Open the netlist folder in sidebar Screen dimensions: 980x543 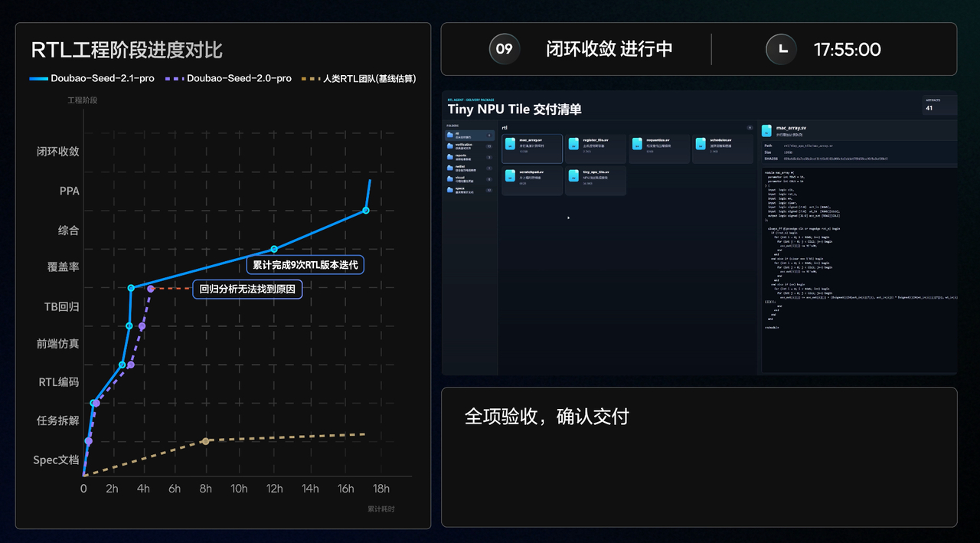point(469,167)
